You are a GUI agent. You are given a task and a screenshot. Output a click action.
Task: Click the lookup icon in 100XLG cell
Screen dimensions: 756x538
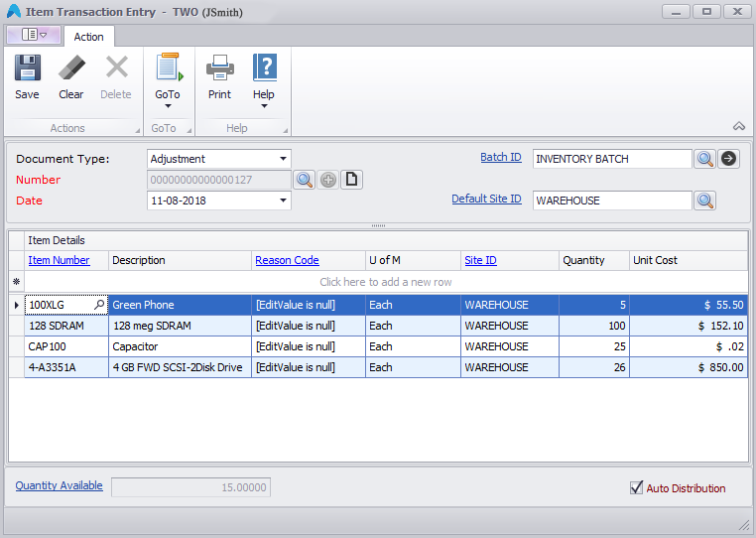[x=99, y=305]
